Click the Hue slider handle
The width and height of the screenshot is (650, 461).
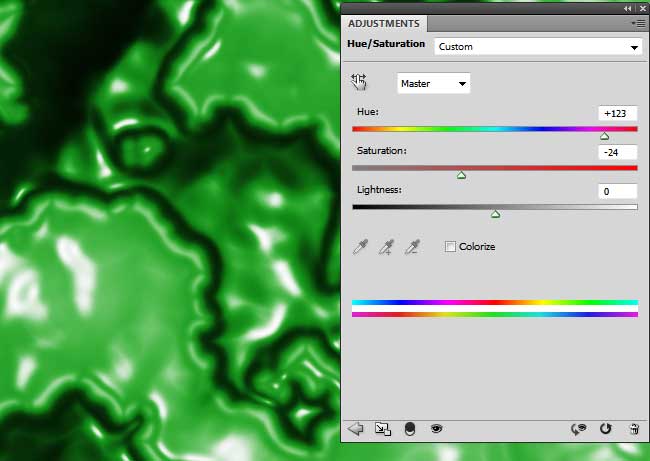(604, 136)
